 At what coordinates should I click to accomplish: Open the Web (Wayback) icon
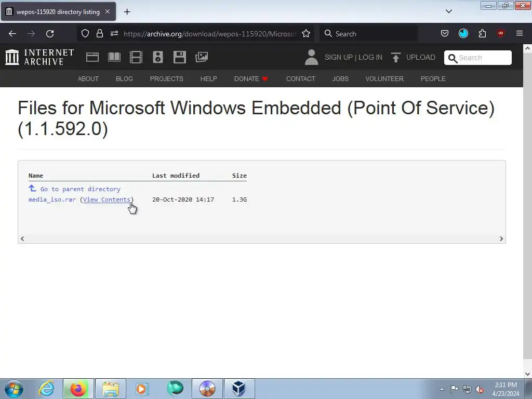tap(92, 57)
